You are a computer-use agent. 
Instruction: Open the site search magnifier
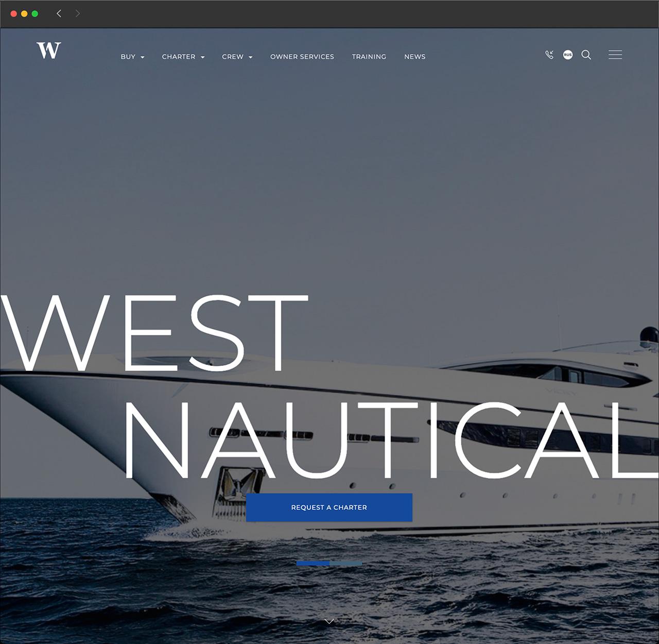click(x=586, y=55)
